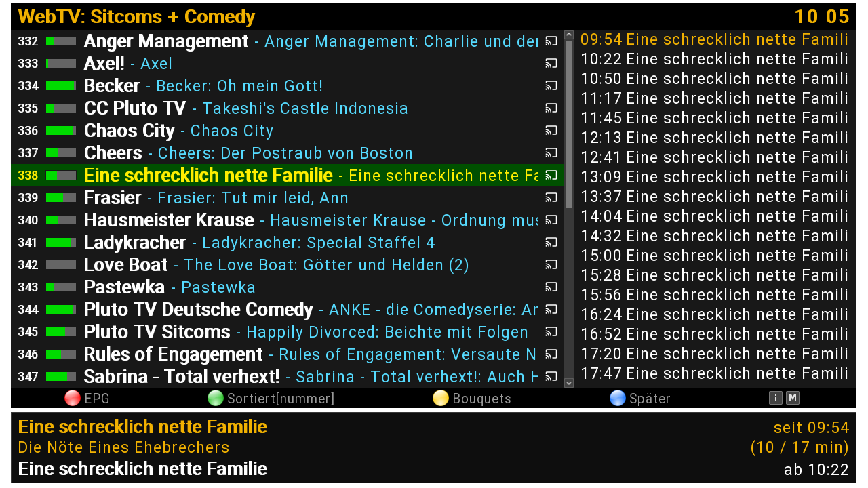Click the Ladykracher progress bar
Viewport: 868px width, 488px height.
(x=61, y=243)
